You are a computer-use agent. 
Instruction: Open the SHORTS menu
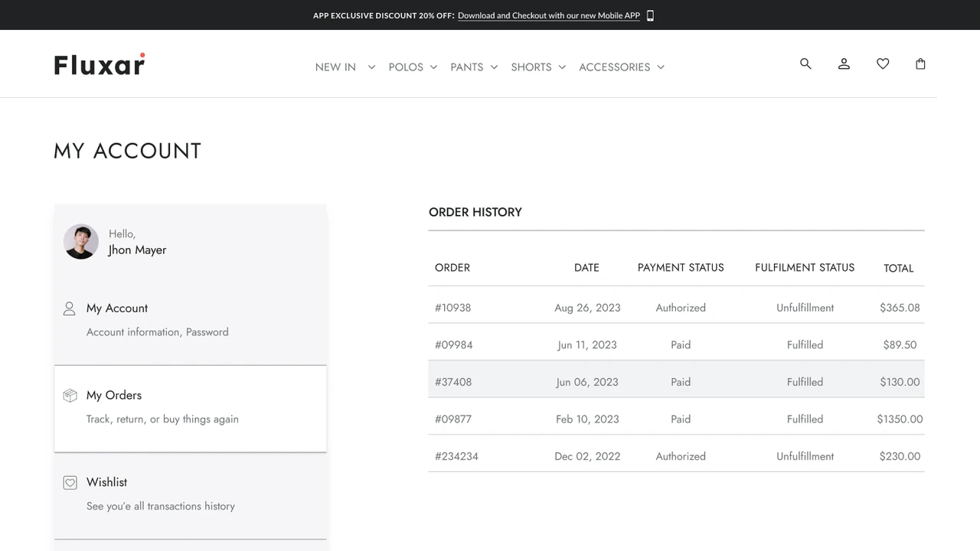pyautogui.click(x=531, y=67)
